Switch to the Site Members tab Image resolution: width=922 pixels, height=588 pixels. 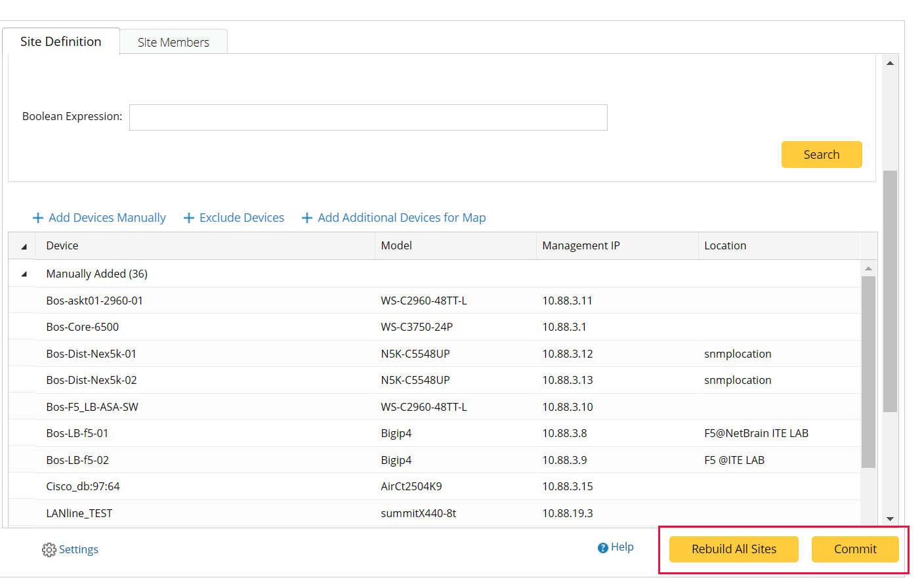tap(173, 41)
